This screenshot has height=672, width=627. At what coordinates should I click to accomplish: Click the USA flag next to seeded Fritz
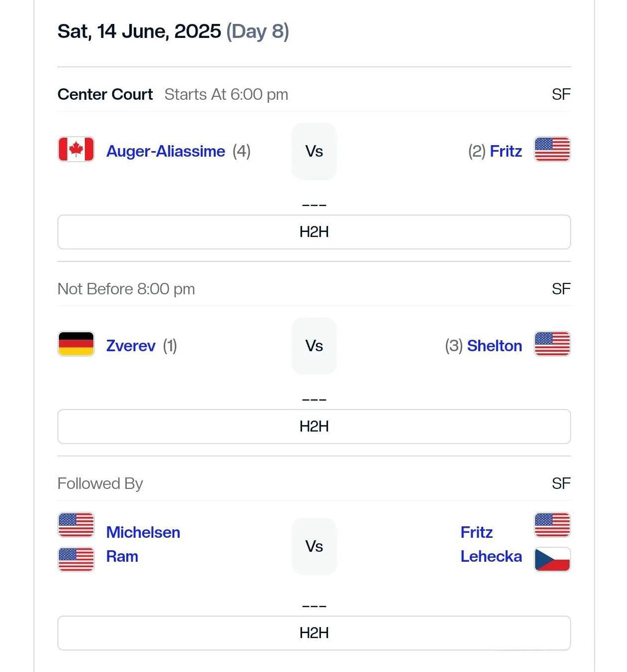552,149
